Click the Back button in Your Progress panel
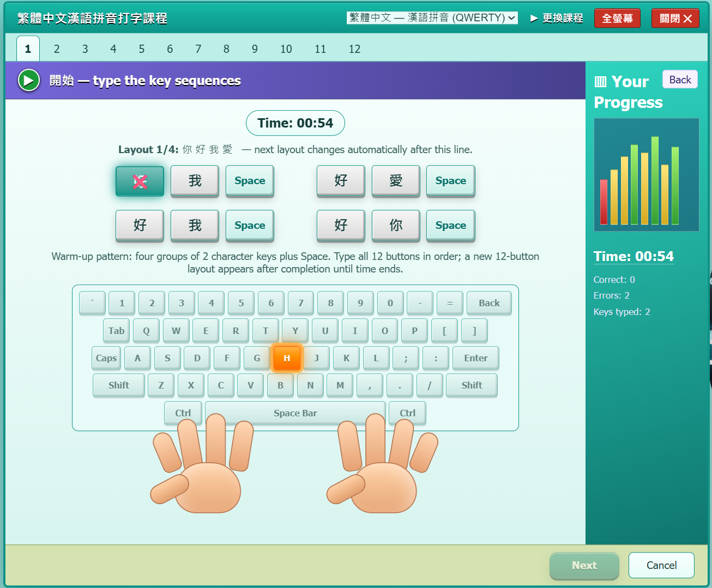 pos(680,80)
